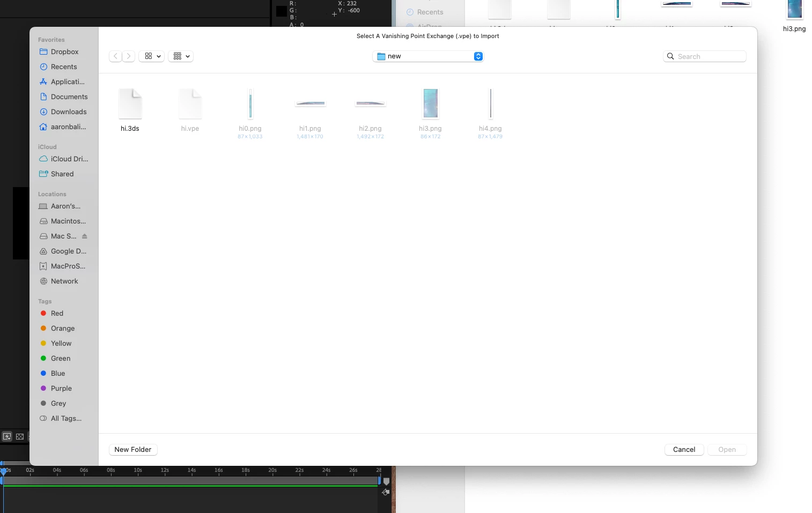Click the second icon in the bottom-left panel
The image size is (812, 513).
[x=20, y=437]
